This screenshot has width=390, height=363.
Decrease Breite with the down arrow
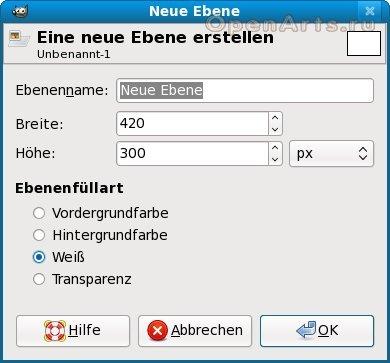click(275, 129)
